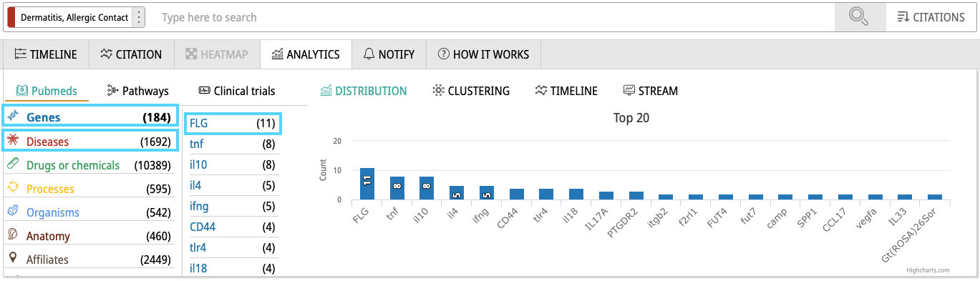The width and height of the screenshot is (980, 281).
Task: Select the Clinical trials sub-tab
Action: (236, 91)
